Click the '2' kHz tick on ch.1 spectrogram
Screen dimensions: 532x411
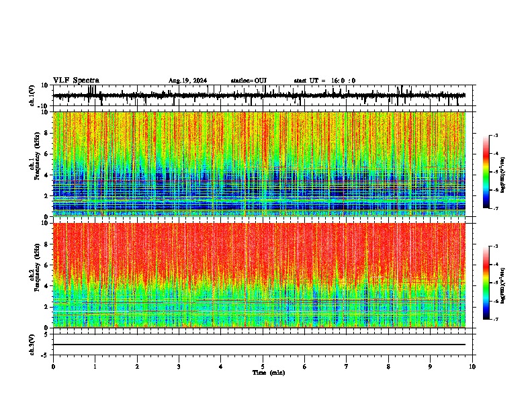[x=47, y=195]
